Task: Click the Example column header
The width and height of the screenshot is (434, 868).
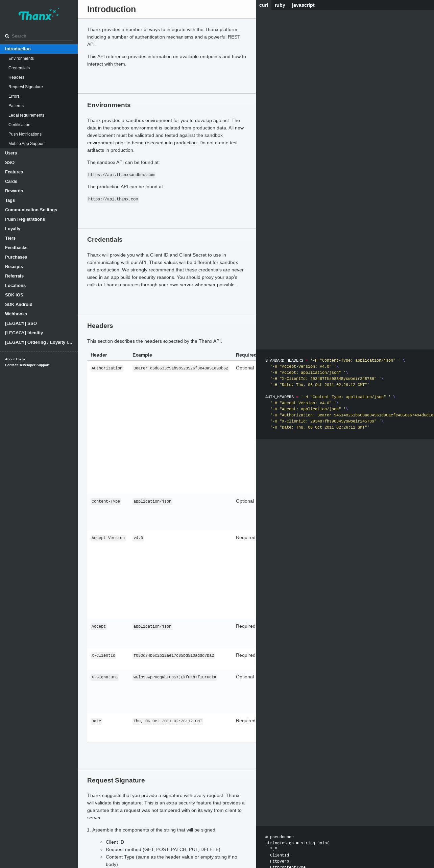Action: click(x=142, y=355)
